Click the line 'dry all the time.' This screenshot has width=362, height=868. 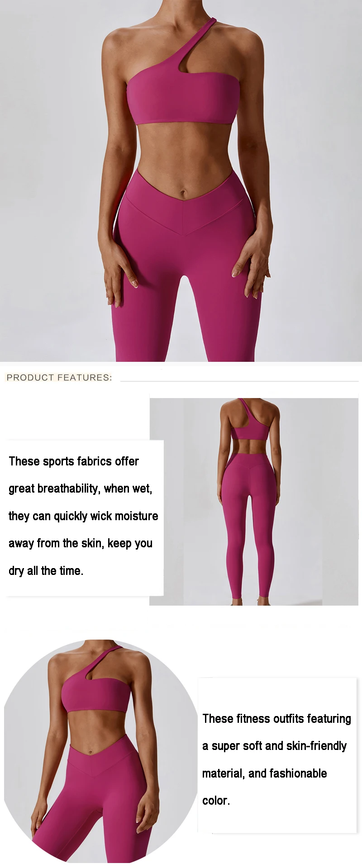[46, 571]
